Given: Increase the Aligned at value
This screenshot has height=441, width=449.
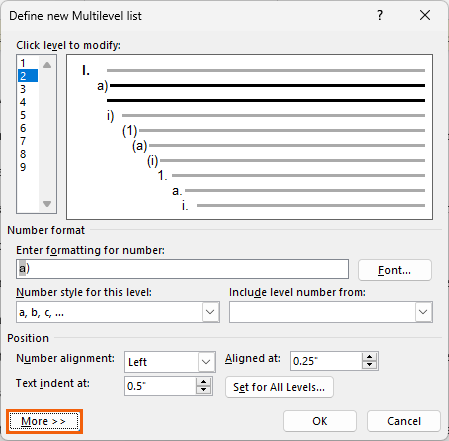Looking at the screenshot, I should 369,357.
